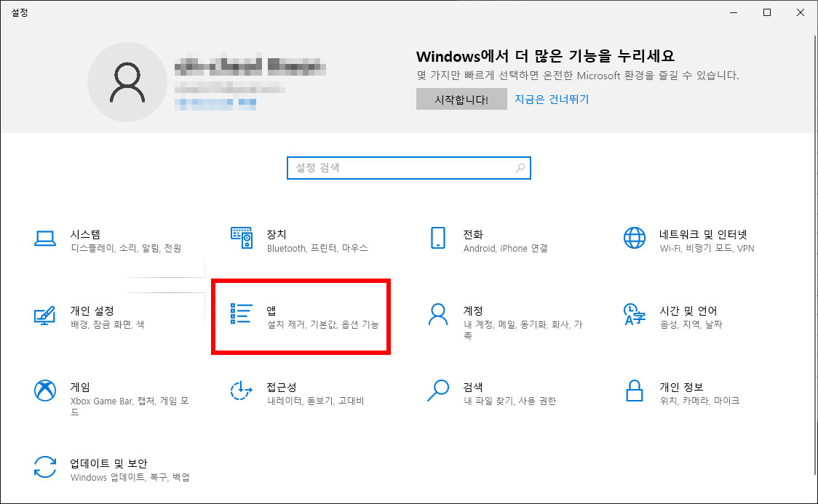This screenshot has width=818, height=504.
Task: Click the user profile avatar picture
Action: pos(127,82)
